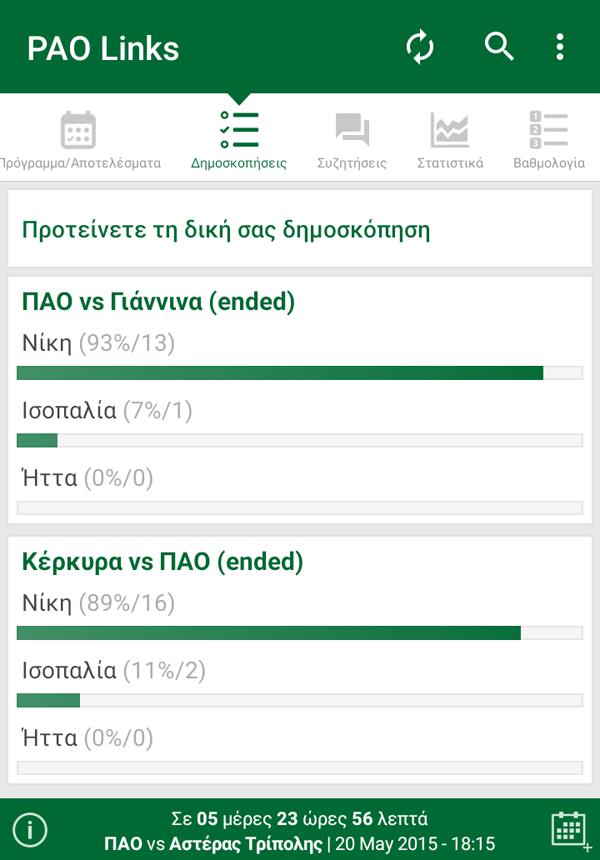Click the Νίκη 93% progress bar
This screenshot has height=860, width=600.
299,373
